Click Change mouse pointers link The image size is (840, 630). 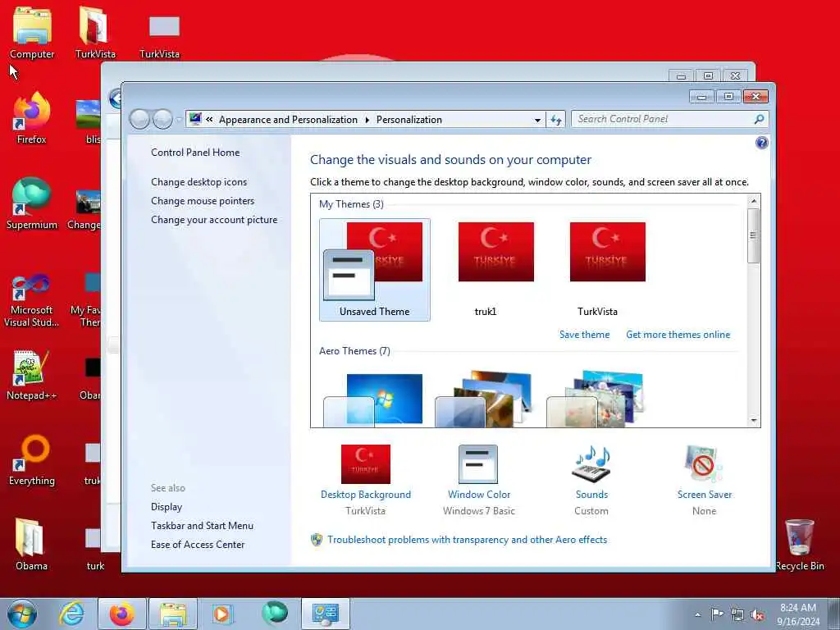point(203,201)
